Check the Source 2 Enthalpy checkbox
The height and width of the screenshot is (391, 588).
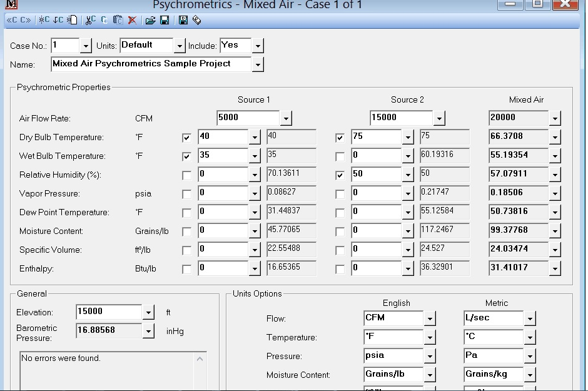(340, 269)
